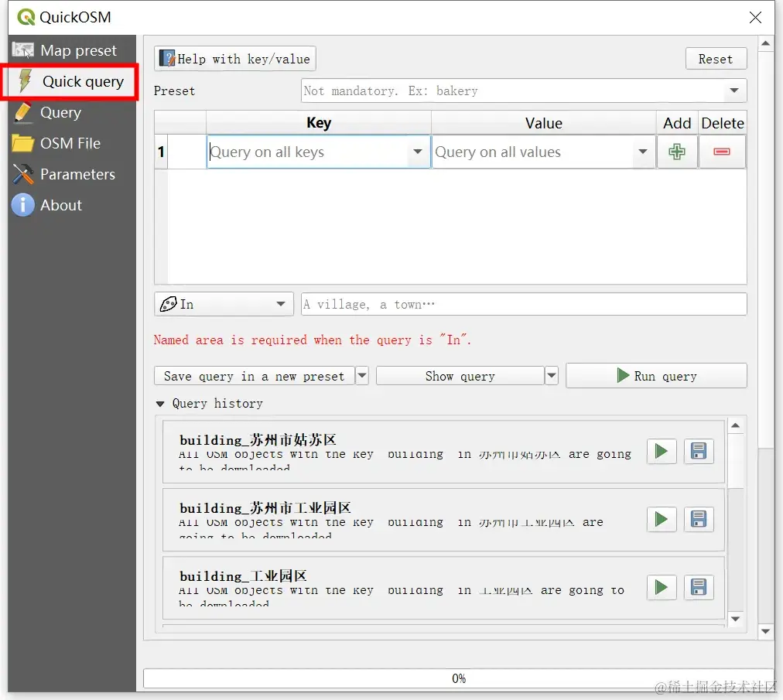Close the QuickOSM dialog
The height and width of the screenshot is (700, 783).
click(755, 18)
